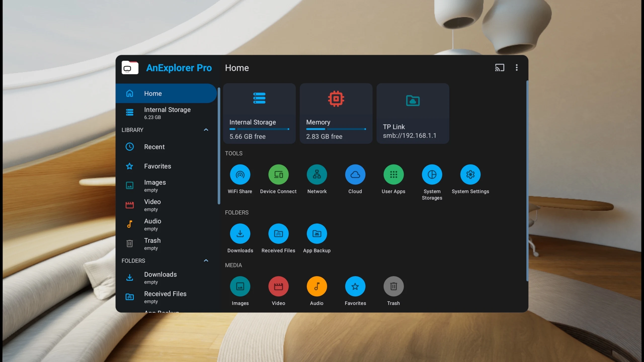
Task: Open the three-dot overflow menu
Action: [x=516, y=68]
